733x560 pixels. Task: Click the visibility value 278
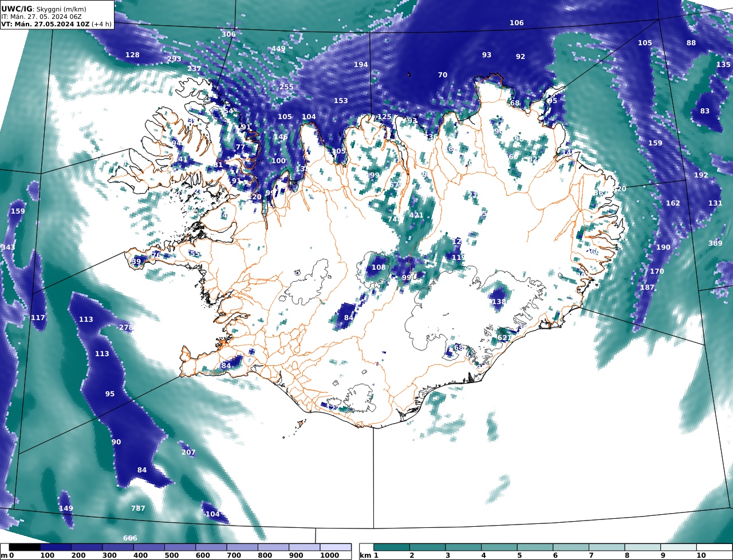[126, 328]
